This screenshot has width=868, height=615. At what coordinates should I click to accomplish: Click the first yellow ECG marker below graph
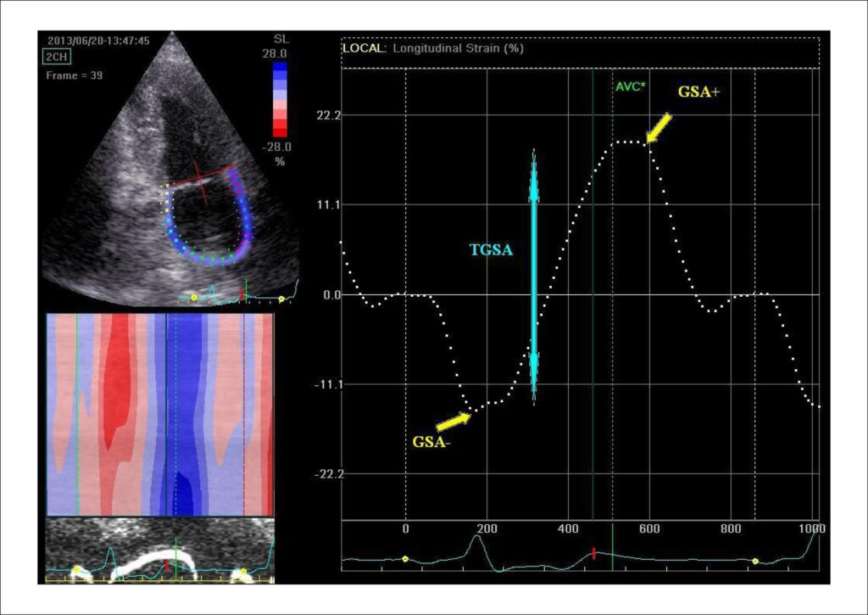[405, 559]
